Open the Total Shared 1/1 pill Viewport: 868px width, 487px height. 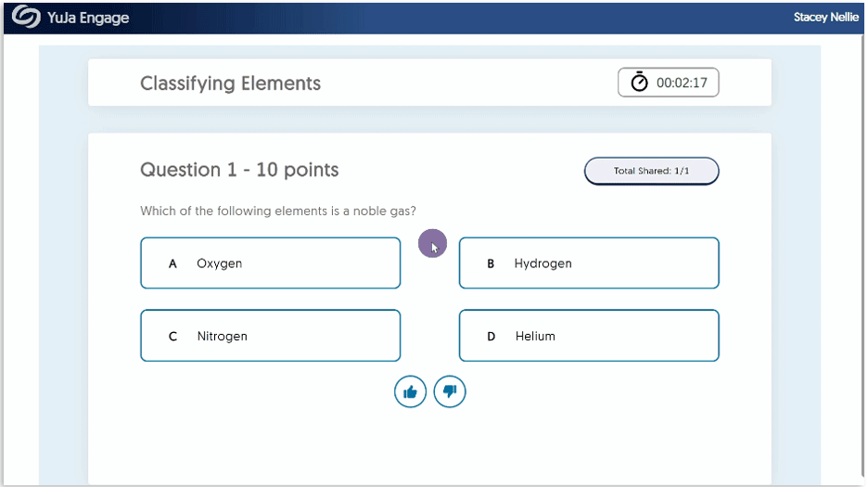click(x=651, y=171)
